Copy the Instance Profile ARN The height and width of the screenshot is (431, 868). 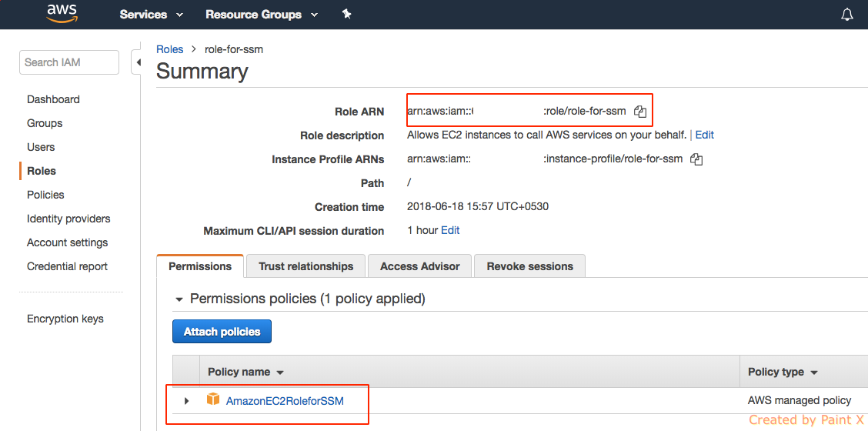696,159
